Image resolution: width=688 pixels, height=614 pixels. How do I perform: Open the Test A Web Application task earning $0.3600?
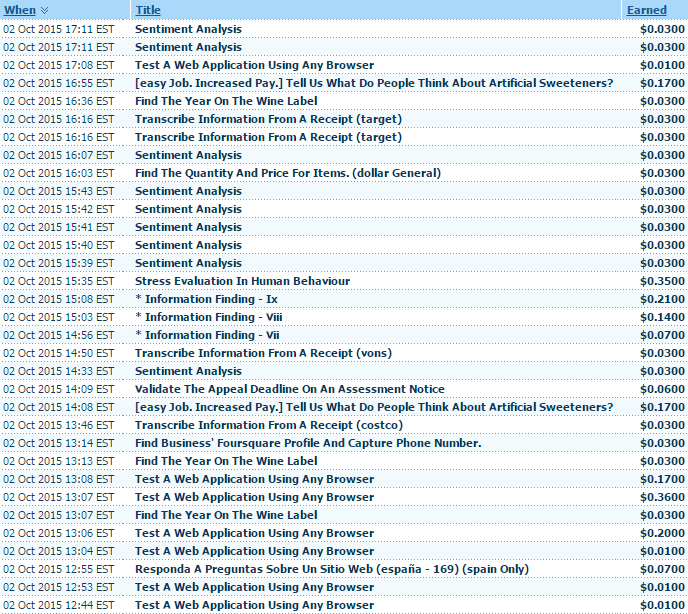[x=254, y=497]
